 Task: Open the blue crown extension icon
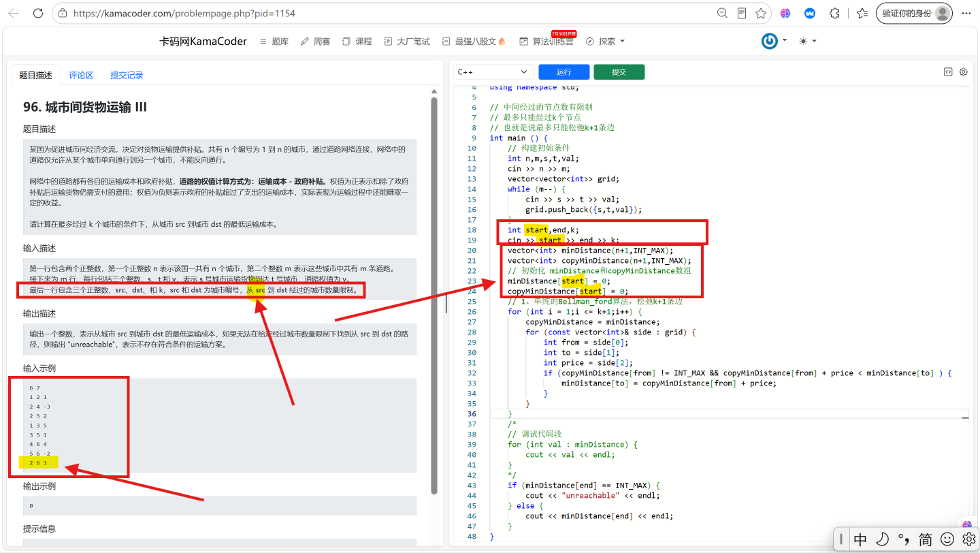pos(810,13)
